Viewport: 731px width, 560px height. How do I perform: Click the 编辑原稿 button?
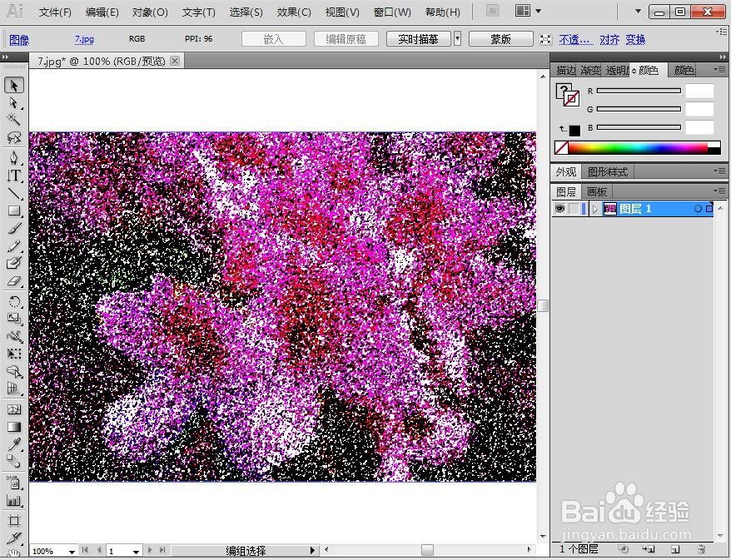(x=346, y=38)
